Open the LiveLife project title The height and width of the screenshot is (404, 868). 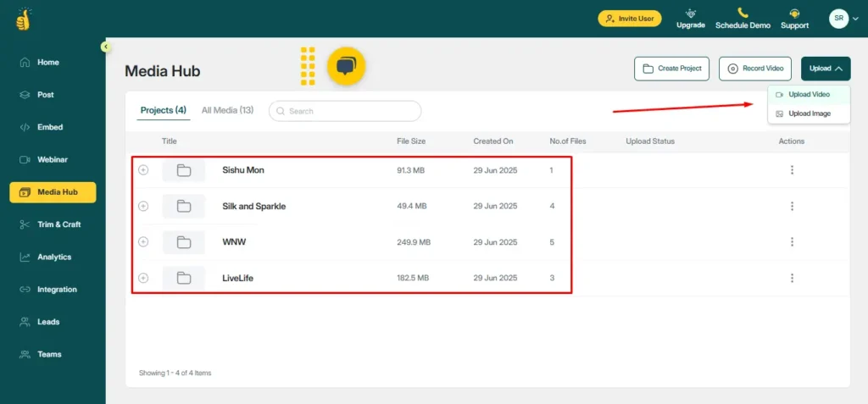[x=237, y=278]
